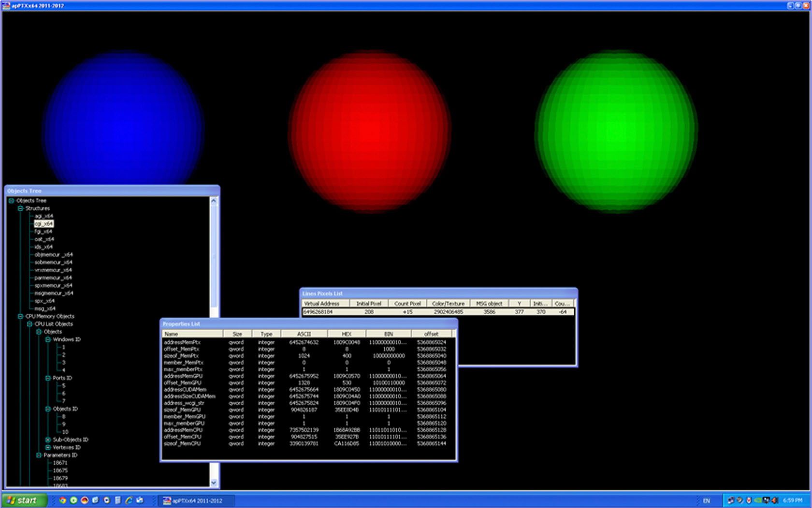812x508 pixels.
Task: Select msg_x64 structure in the tree
Action: pyautogui.click(x=44, y=309)
